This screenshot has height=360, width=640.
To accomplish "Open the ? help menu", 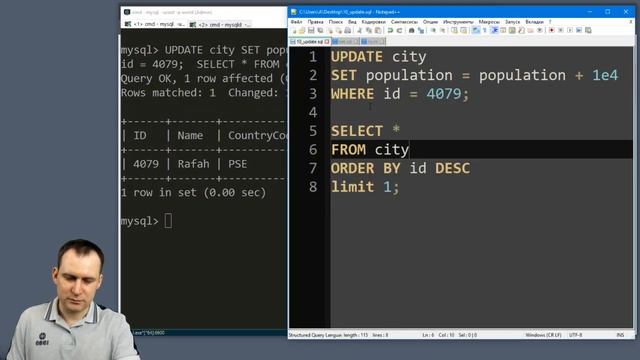I will (550, 22).
